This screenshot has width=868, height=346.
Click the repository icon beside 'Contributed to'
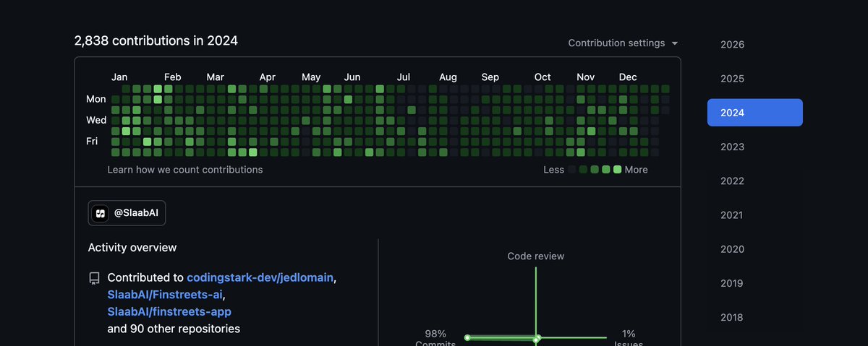coord(94,278)
